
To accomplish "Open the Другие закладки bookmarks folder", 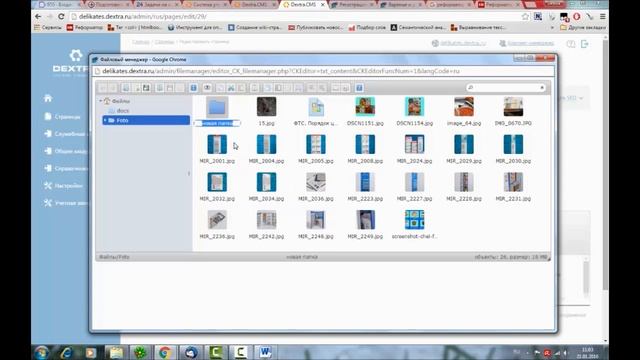I will coord(583,28).
